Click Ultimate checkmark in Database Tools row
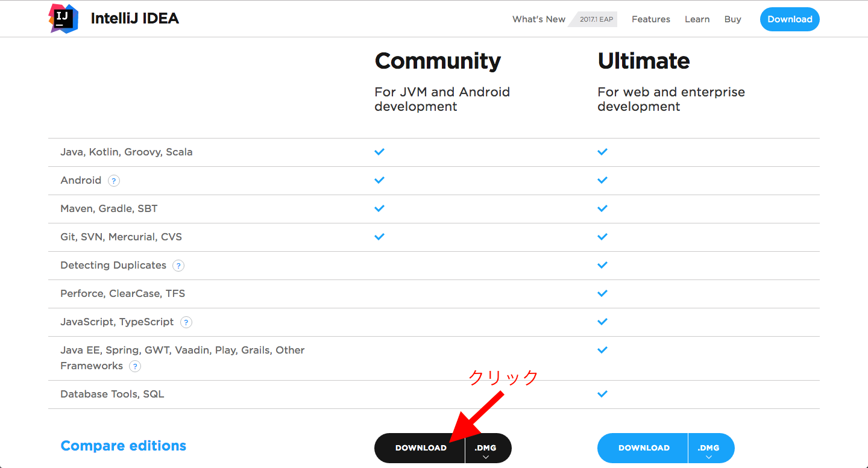The width and height of the screenshot is (868, 468). pos(602,394)
